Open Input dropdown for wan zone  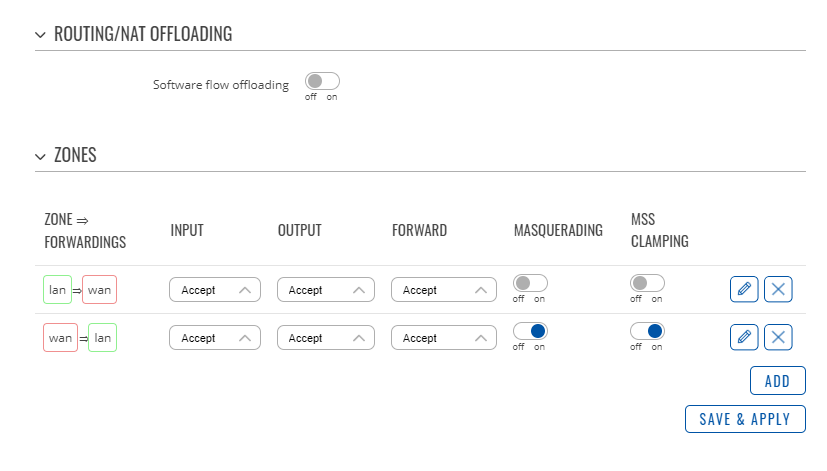tap(215, 338)
